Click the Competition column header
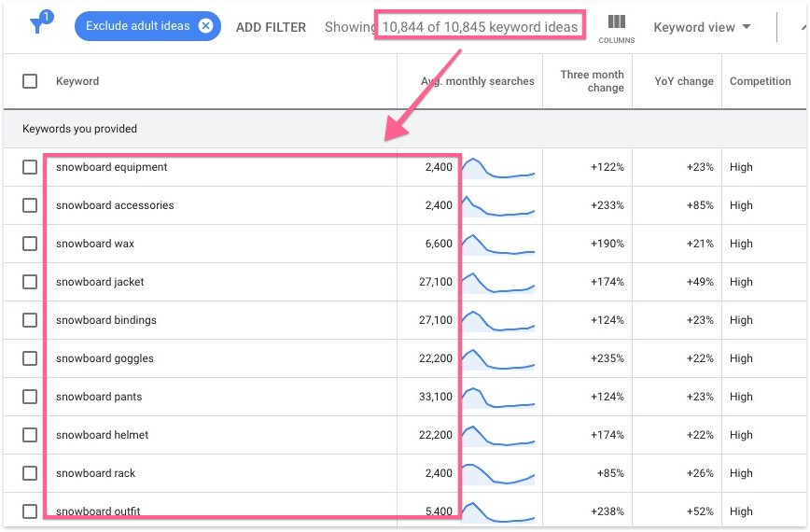This screenshot has width=810, height=532. pyautogui.click(x=760, y=81)
